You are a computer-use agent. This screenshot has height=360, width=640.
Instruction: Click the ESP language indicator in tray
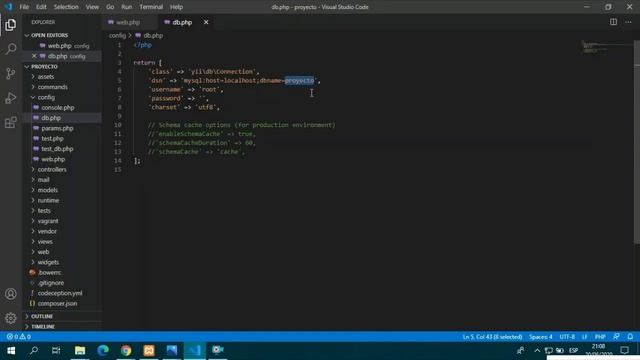[x=573, y=350]
